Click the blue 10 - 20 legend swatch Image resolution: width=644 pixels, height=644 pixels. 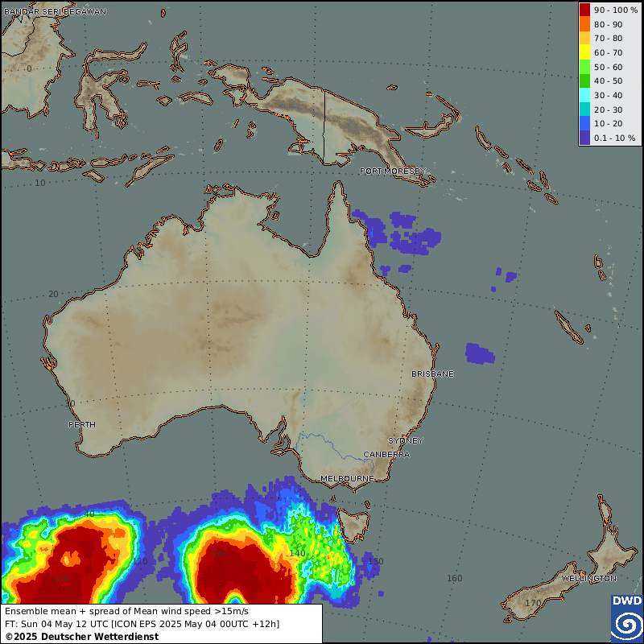point(584,124)
